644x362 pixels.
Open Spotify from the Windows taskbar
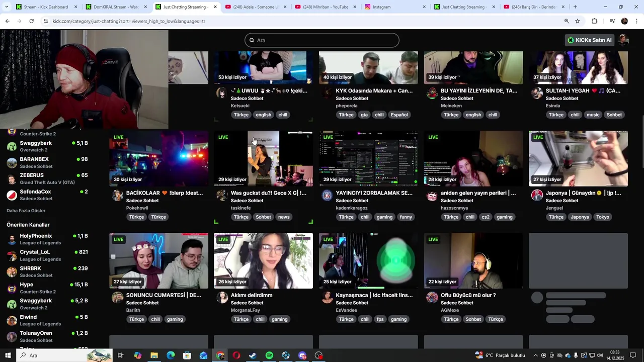click(x=269, y=355)
